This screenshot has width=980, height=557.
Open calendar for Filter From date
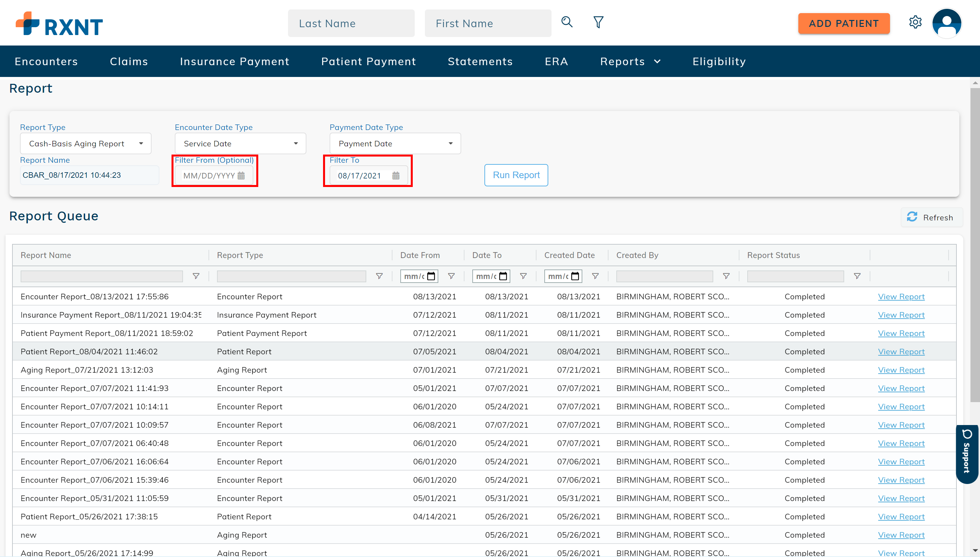pos(241,176)
